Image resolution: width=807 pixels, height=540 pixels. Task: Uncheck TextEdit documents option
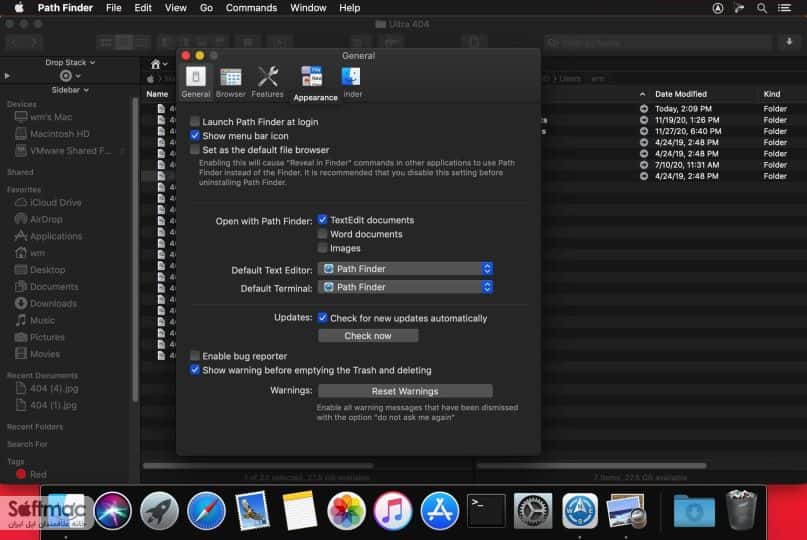(322, 220)
